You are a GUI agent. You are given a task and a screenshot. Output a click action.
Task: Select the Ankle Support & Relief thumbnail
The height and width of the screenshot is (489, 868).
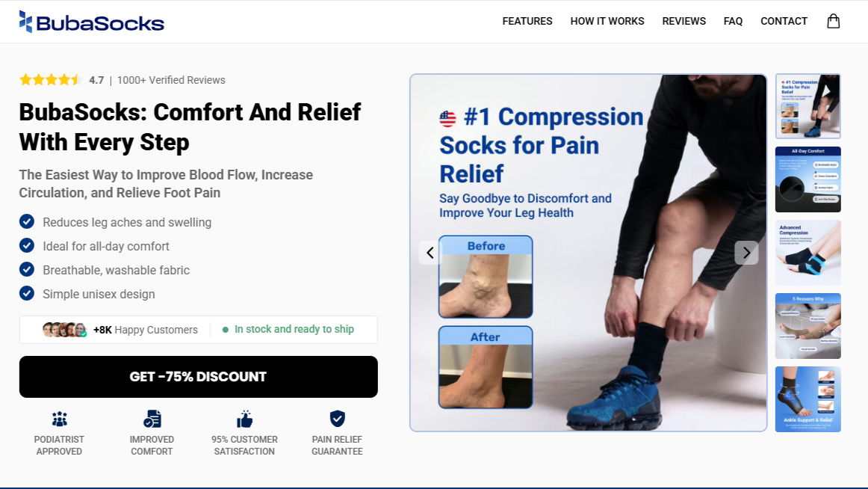(x=807, y=399)
